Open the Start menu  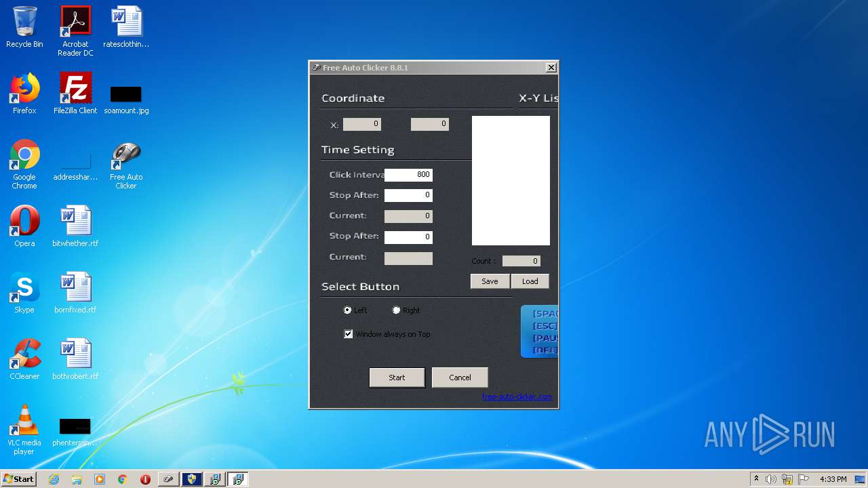[x=18, y=479]
